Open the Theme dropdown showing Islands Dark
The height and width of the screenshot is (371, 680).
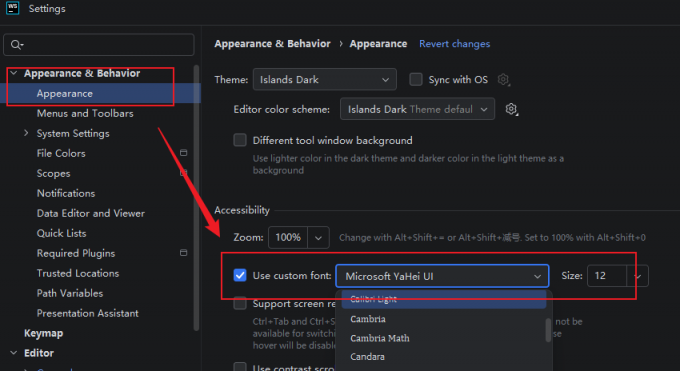324,79
